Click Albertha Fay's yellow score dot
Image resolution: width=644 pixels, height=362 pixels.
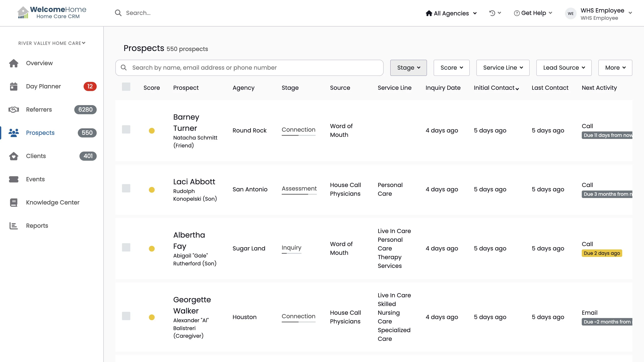152,249
